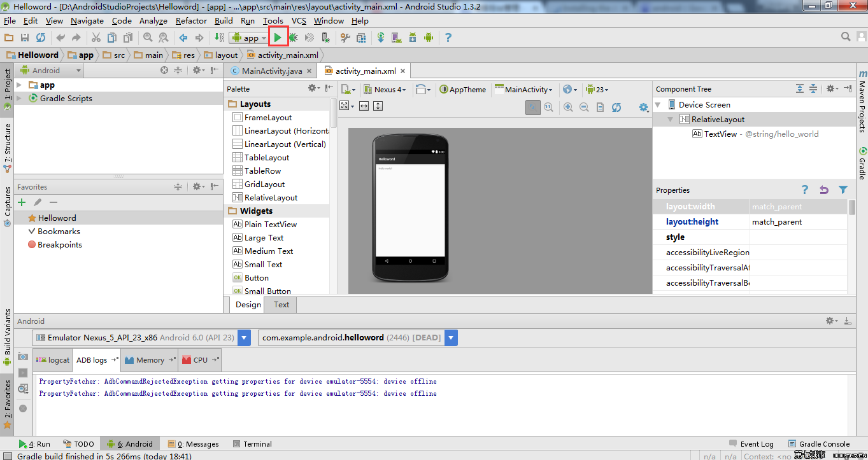Debug the app using the bug icon
868x460 pixels.
(x=294, y=37)
